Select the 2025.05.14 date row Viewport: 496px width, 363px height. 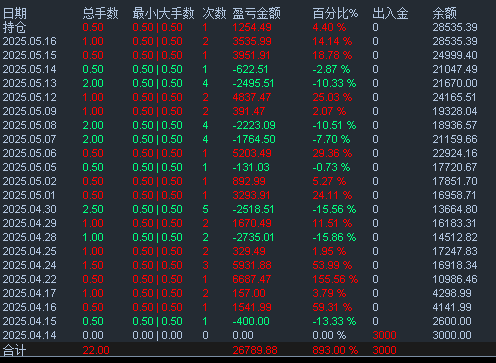30,69
